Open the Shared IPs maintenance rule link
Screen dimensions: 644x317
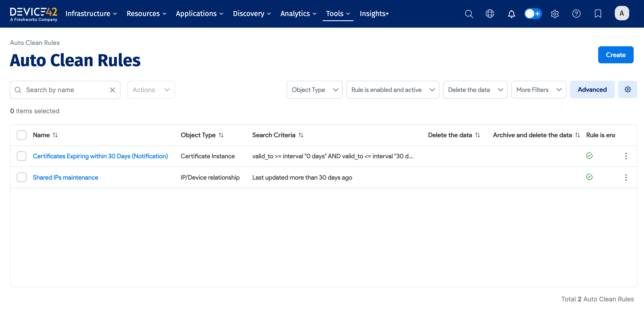point(65,177)
